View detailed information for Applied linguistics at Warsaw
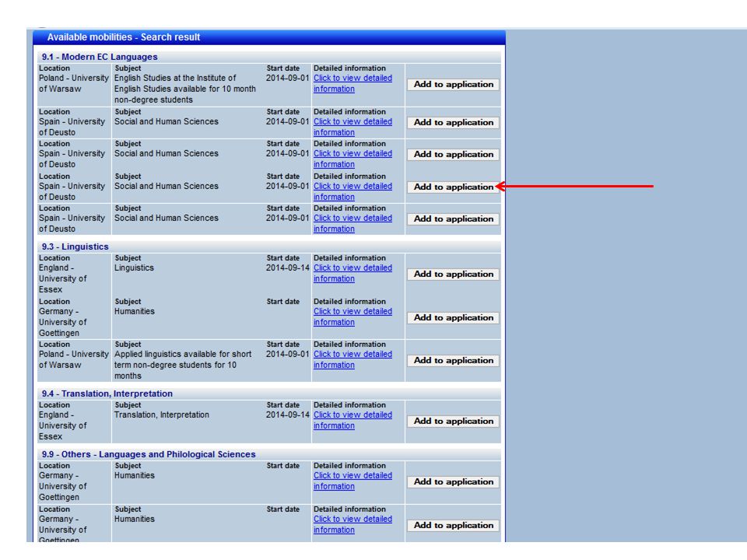The width and height of the screenshot is (747, 560). coord(352,359)
